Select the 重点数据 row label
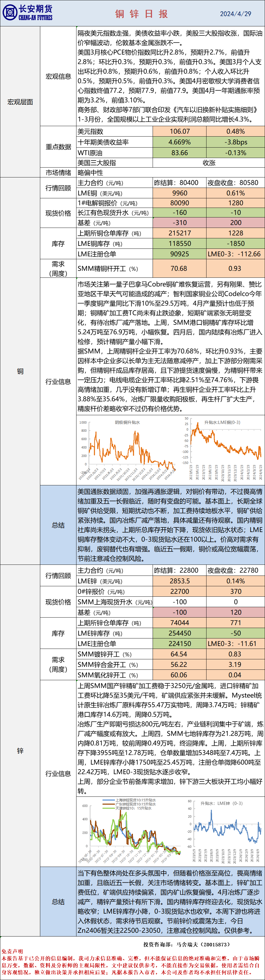Image resolution: width=265 pixels, height=980 pixels. point(58,147)
